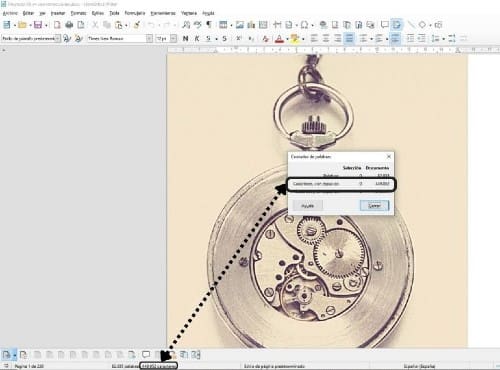
Task: Click the word count in status bar
Action: coord(125,366)
